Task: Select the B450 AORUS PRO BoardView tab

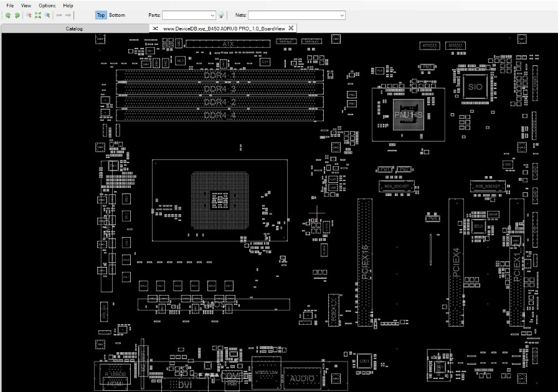Action: (x=224, y=29)
